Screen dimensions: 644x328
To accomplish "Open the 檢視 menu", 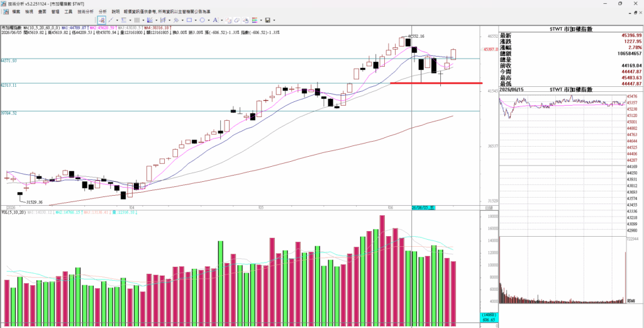I will 29,11.
